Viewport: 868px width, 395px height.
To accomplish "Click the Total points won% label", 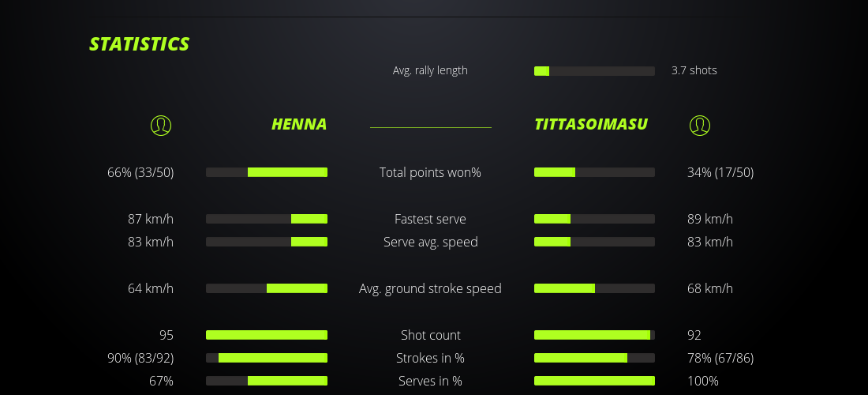I will tap(430, 172).
